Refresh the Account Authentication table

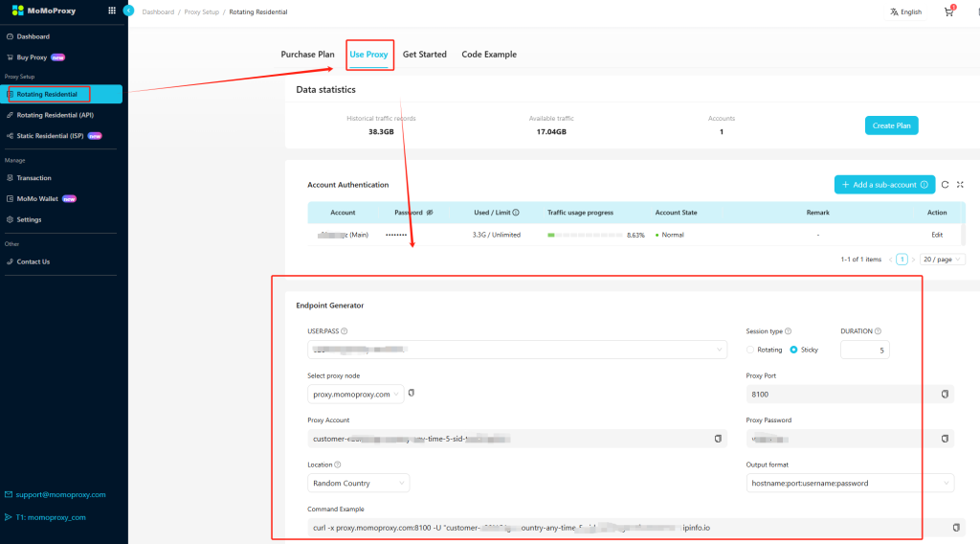click(x=945, y=185)
